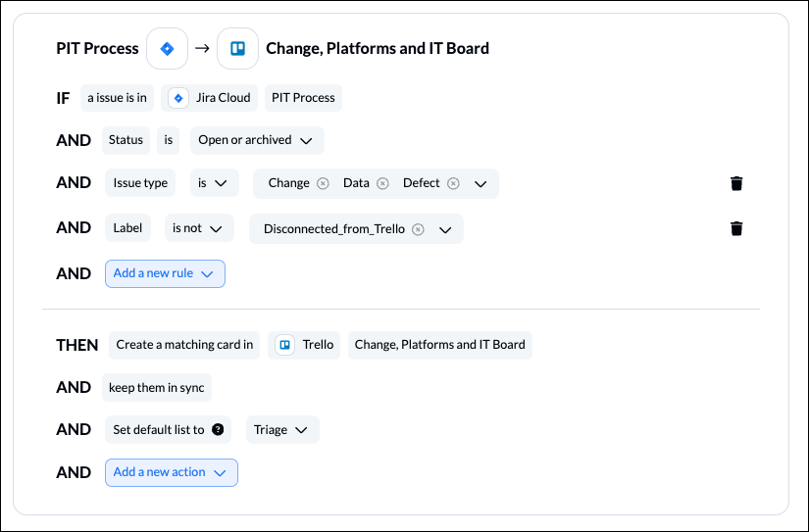Click the 'Set default list to' chip
Image resolution: width=809 pixels, height=532 pixels.
coord(169,430)
